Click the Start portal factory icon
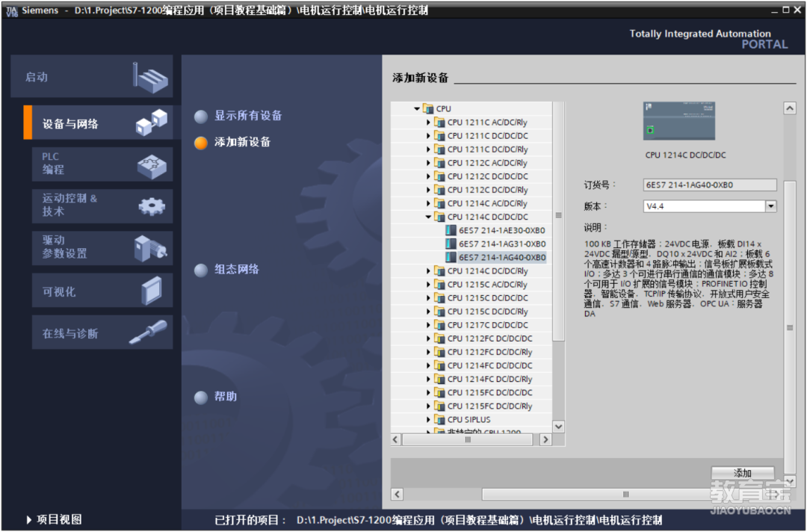The image size is (807, 532). coord(150,77)
